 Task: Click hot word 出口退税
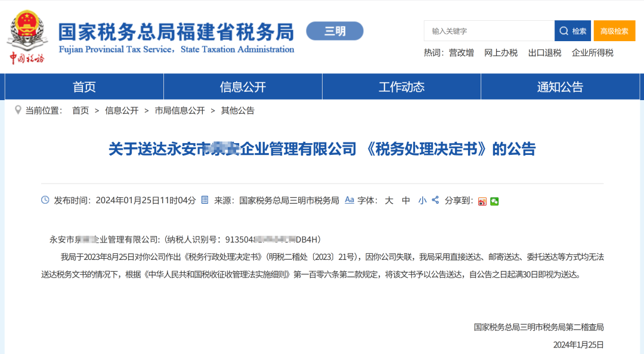coord(544,53)
